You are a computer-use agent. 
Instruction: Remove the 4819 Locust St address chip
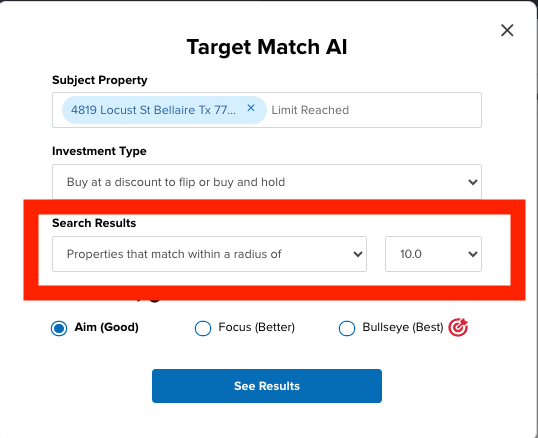point(251,108)
